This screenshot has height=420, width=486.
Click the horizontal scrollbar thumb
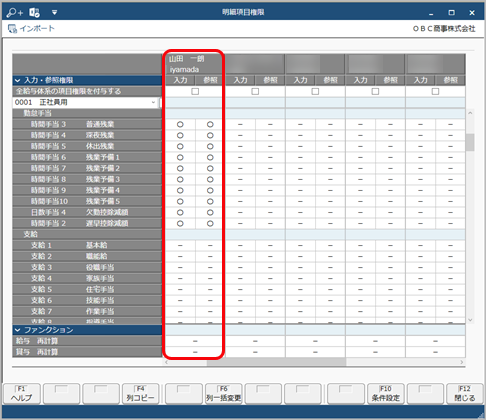click(276, 362)
